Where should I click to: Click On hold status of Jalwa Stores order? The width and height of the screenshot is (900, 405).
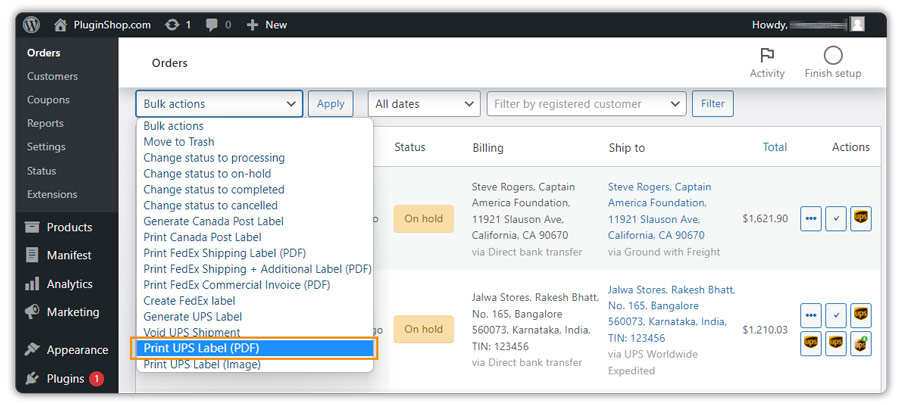coord(424,329)
